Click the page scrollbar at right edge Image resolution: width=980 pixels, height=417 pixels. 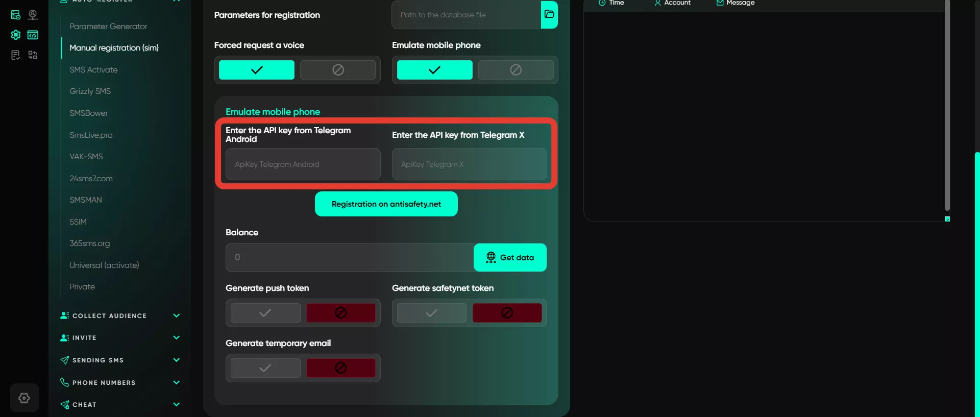[977, 284]
